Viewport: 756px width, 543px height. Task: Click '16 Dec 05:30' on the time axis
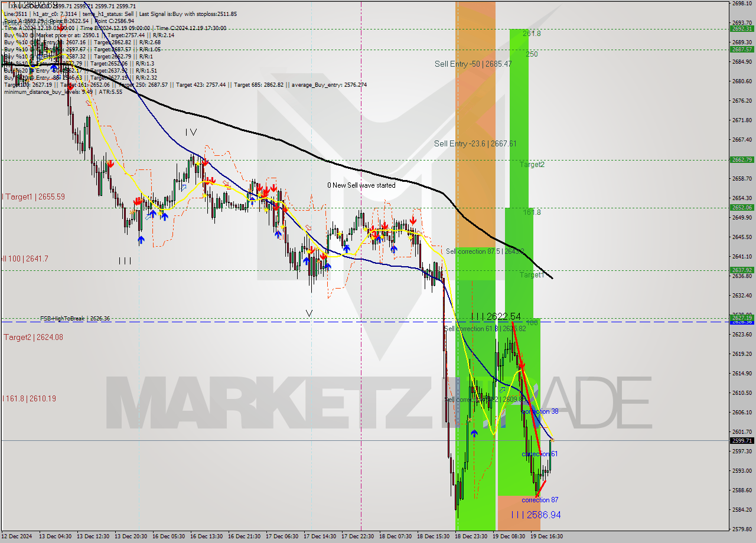[169, 537]
